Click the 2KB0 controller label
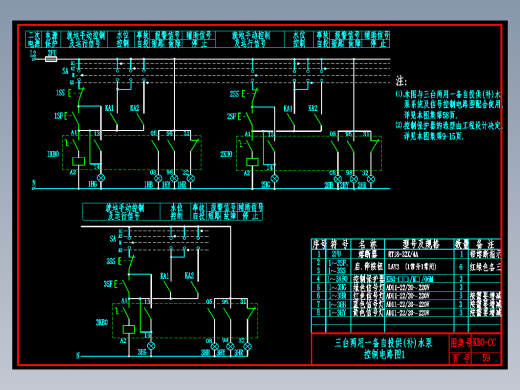The image size is (520, 390). [x=226, y=154]
